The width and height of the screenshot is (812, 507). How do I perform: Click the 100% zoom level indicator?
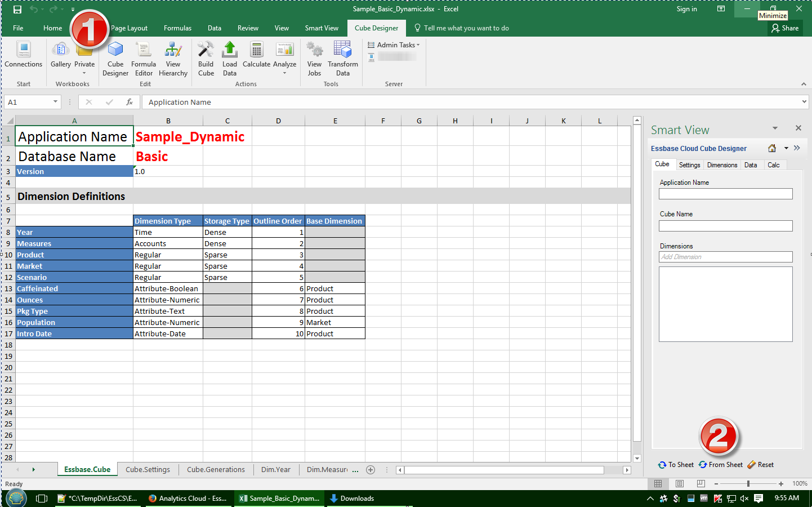pyautogui.click(x=800, y=484)
